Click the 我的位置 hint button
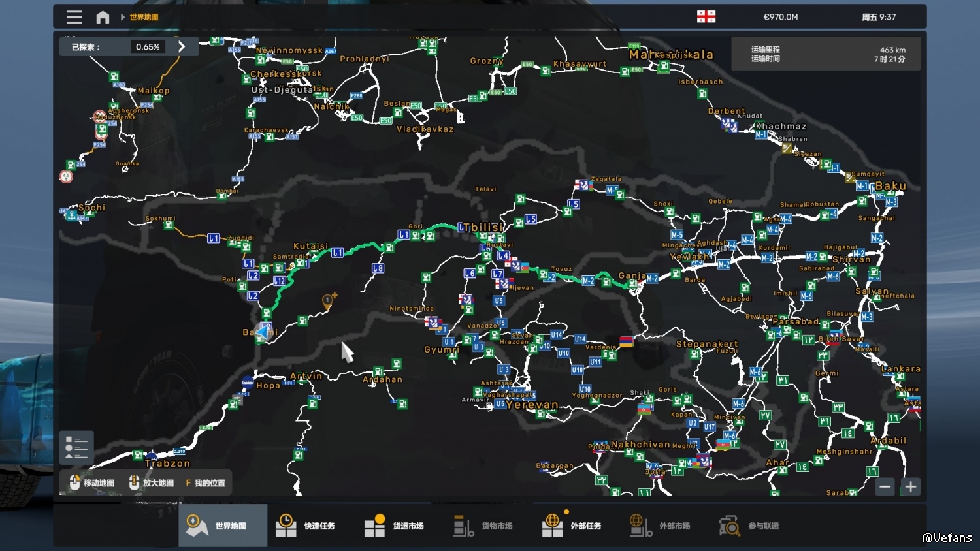This screenshot has height=551, width=980. tap(205, 483)
